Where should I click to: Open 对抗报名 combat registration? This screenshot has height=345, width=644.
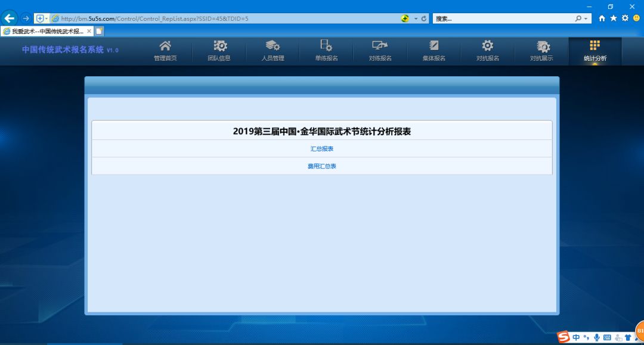pos(488,51)
